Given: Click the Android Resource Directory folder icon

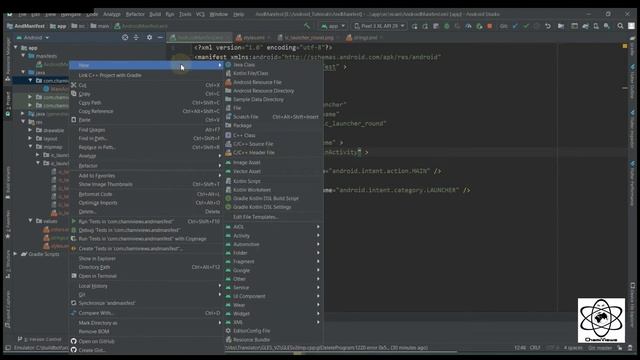Looking at the screenshot, I should [228, 91].
